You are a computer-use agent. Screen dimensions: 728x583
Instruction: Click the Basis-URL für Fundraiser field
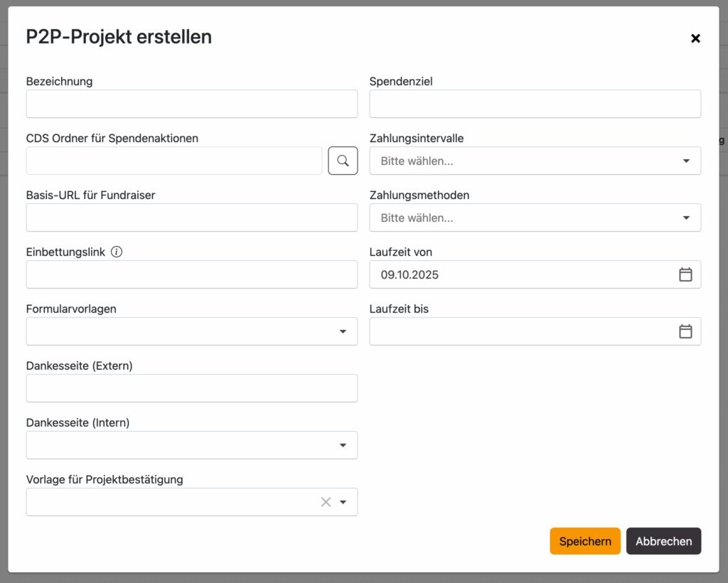191,218
